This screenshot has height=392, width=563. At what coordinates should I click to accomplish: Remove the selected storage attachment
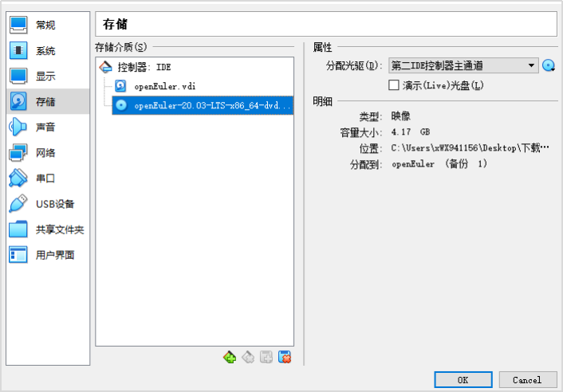(x=285, y=357)
